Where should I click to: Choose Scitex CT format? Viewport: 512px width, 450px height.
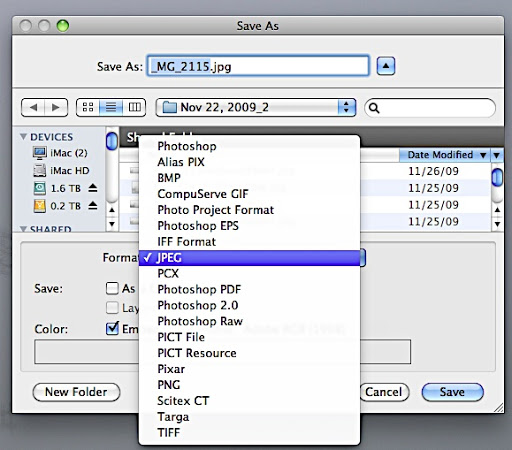click(249, 401)
